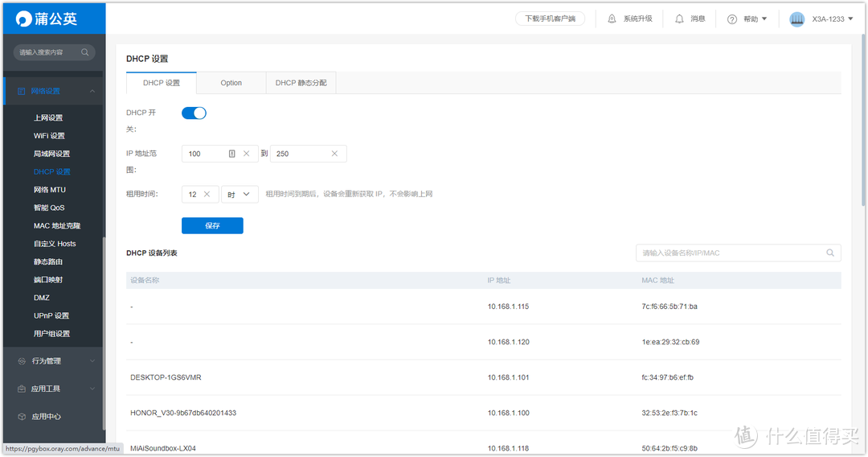Open 端口映射 in the sidebar
Screen dimensions: 868x457
[x=48, y=279]
